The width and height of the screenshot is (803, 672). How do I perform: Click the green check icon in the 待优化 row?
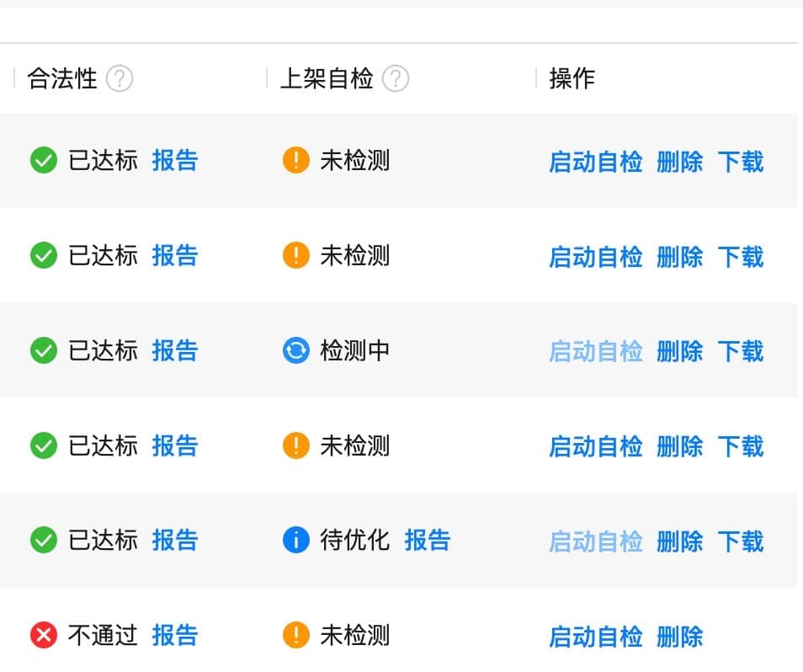tap(44, 541)
